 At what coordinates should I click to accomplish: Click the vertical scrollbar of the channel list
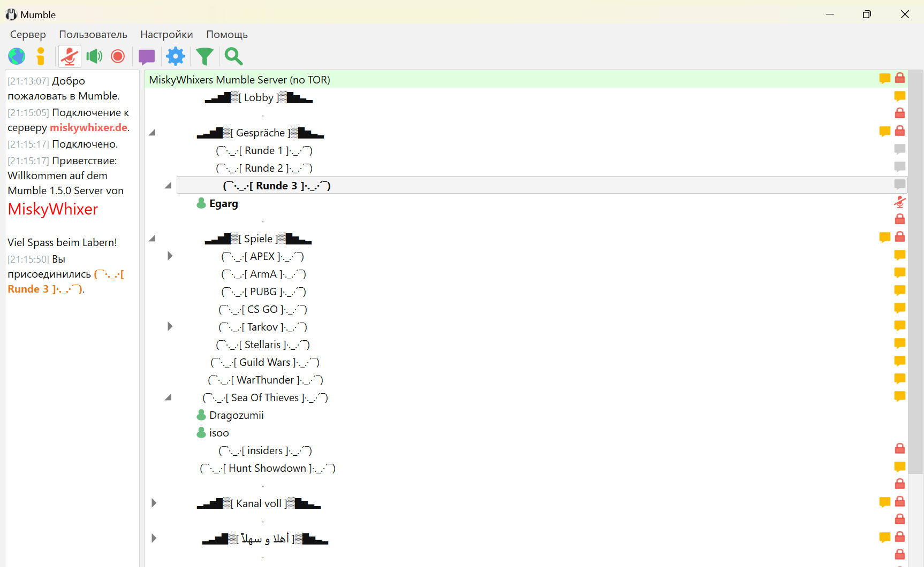click(916, 267)
